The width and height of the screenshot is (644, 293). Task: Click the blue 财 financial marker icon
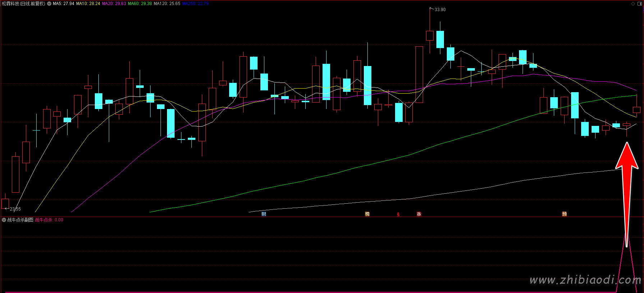click(x=264, y=214)
